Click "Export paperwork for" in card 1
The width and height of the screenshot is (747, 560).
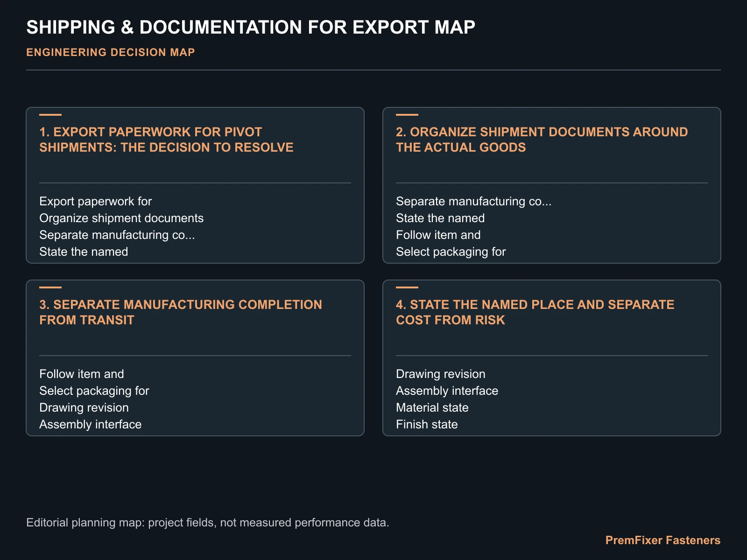coord(96,201)
